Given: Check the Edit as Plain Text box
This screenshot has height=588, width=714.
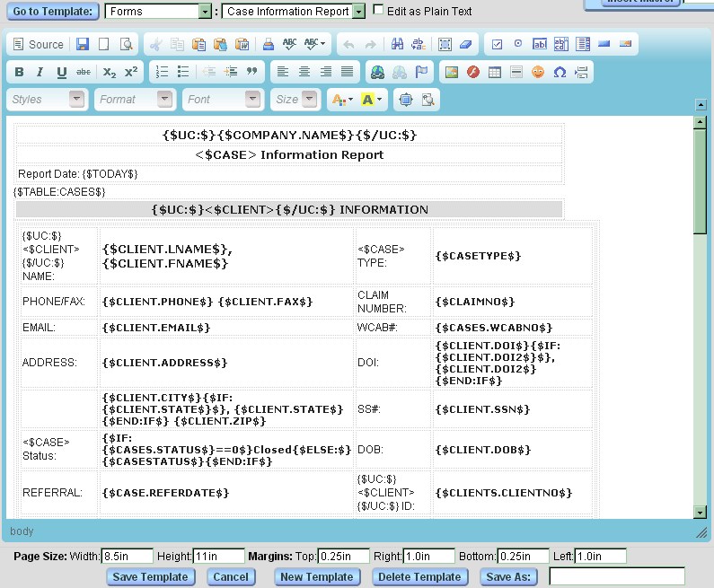Looking at the screenshot, I should [x=378, y=10].
